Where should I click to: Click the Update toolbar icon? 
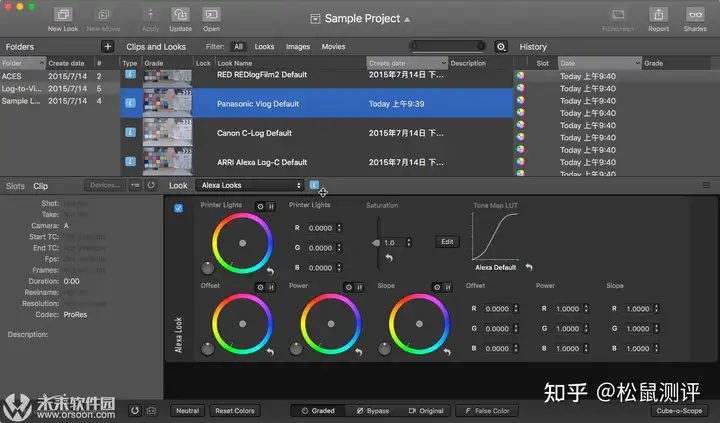point(180,15)
